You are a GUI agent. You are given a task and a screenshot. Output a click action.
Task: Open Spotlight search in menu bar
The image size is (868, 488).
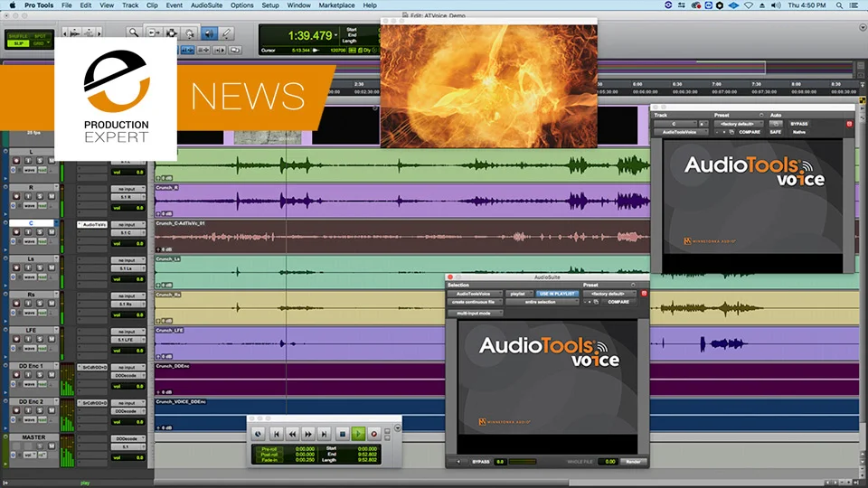(x=839, y=5)
